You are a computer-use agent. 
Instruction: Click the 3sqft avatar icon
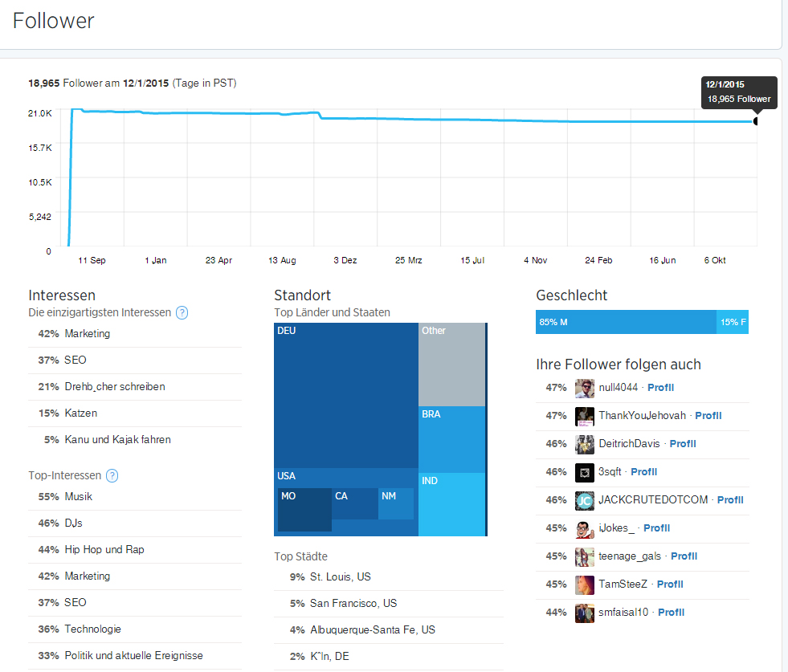[585, 472]
